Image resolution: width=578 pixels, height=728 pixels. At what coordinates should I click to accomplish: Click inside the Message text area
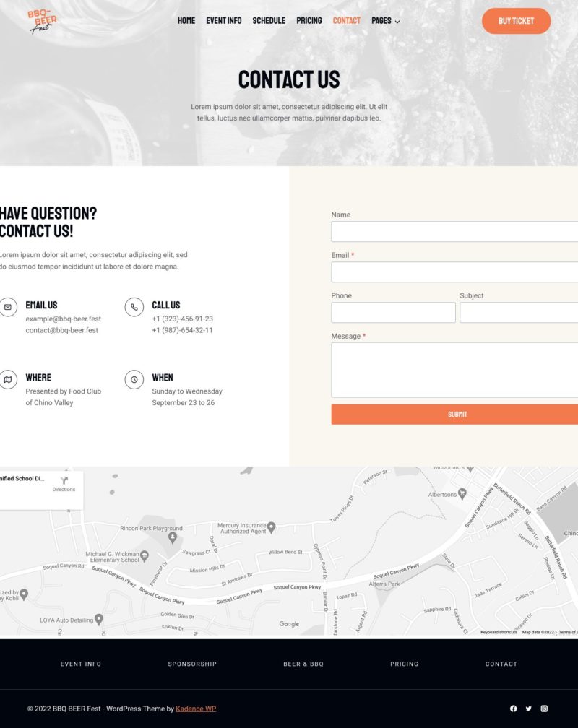[x=454, y=370]
